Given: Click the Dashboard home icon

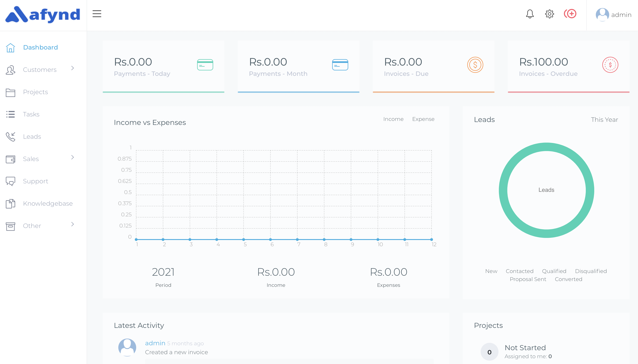Looking at the screenshot, I should point(10,48).
